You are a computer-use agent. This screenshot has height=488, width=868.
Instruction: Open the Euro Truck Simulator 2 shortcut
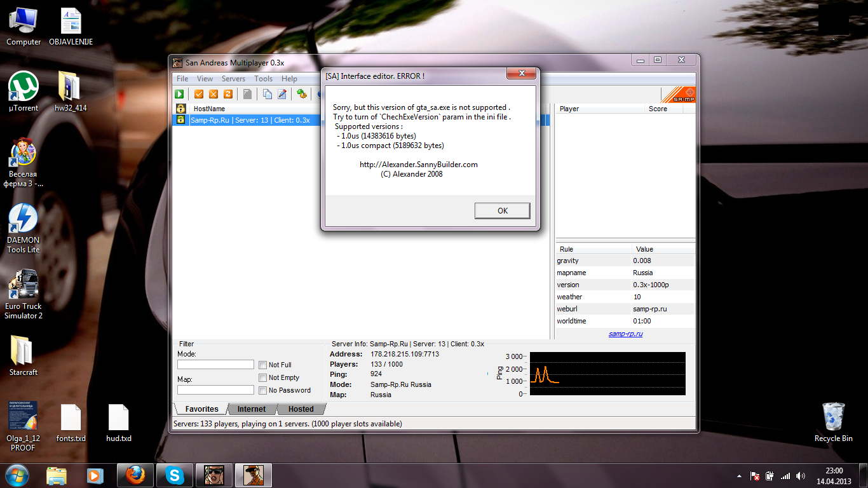click(x=24, y=295)
